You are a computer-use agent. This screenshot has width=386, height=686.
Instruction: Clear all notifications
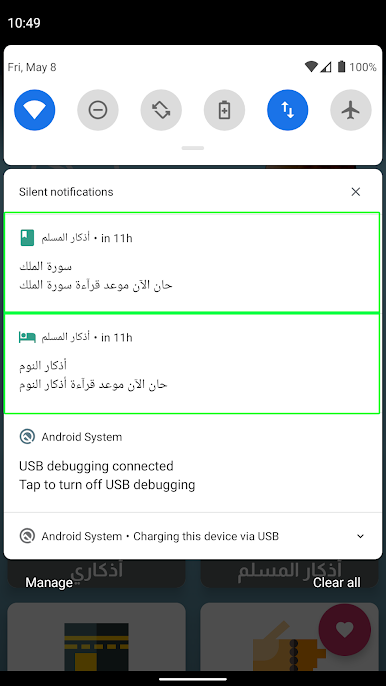pyautogui.click(x=337, y=582)
